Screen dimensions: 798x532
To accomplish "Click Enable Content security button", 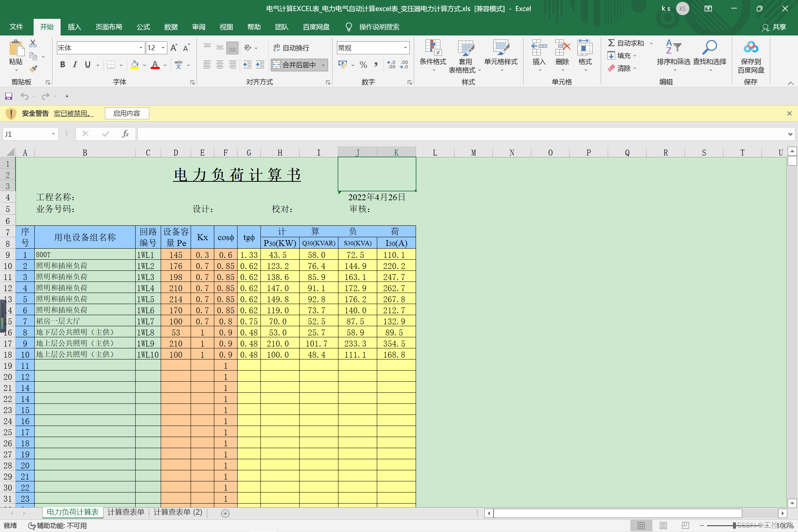I will pyautogui.click(x=126, y=113).
